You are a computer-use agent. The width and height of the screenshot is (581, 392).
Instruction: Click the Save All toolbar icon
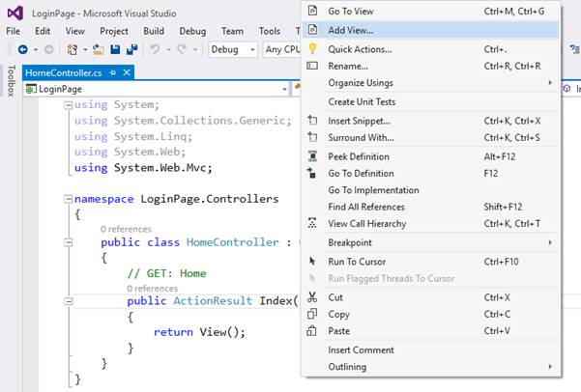coord(131,49)
